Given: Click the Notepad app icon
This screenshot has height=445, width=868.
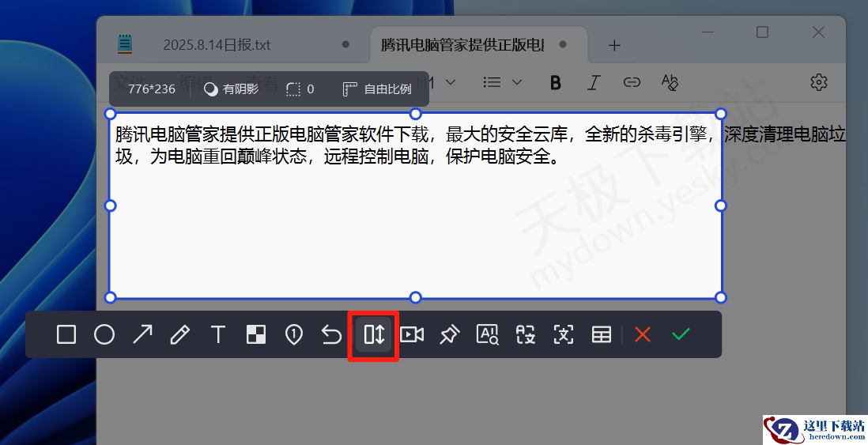Looking at the screenshot, I should (125, 44).
